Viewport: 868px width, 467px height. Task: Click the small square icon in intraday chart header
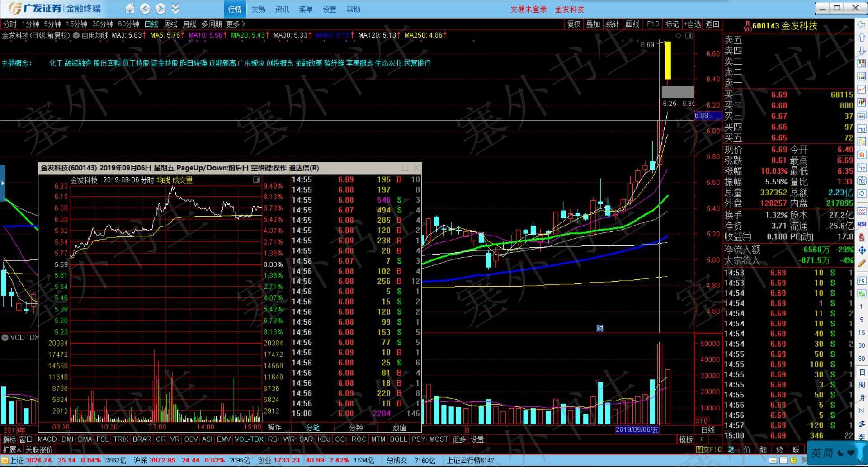[256, 180]
